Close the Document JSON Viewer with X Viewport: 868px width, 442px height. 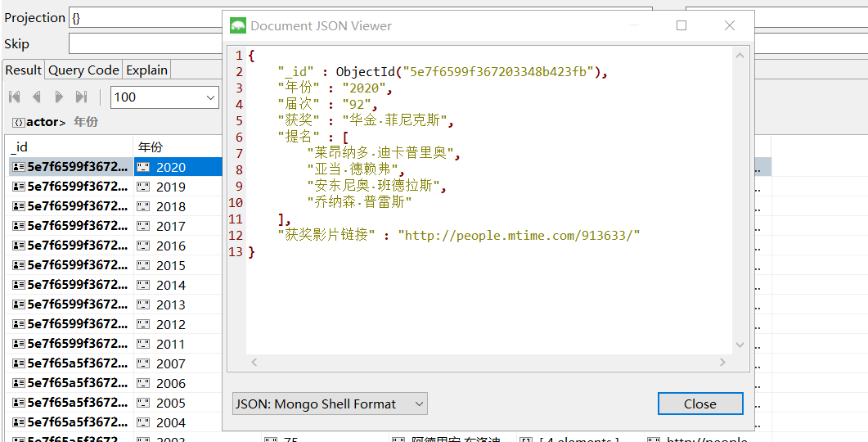[x=730, y=25]
